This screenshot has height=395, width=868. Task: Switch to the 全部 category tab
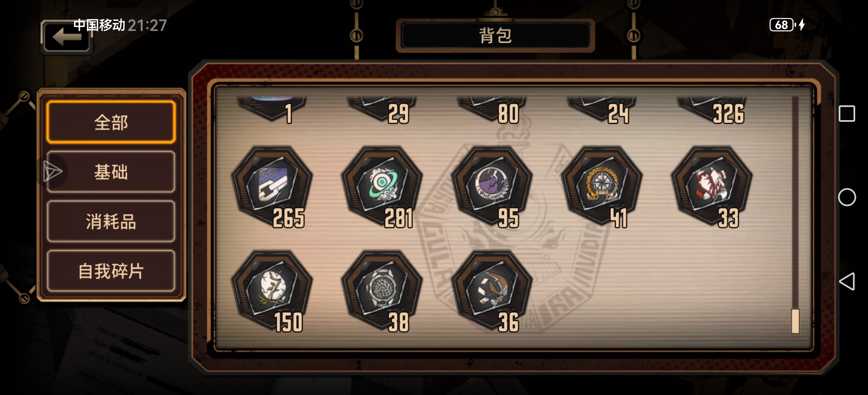pos(111,122)
